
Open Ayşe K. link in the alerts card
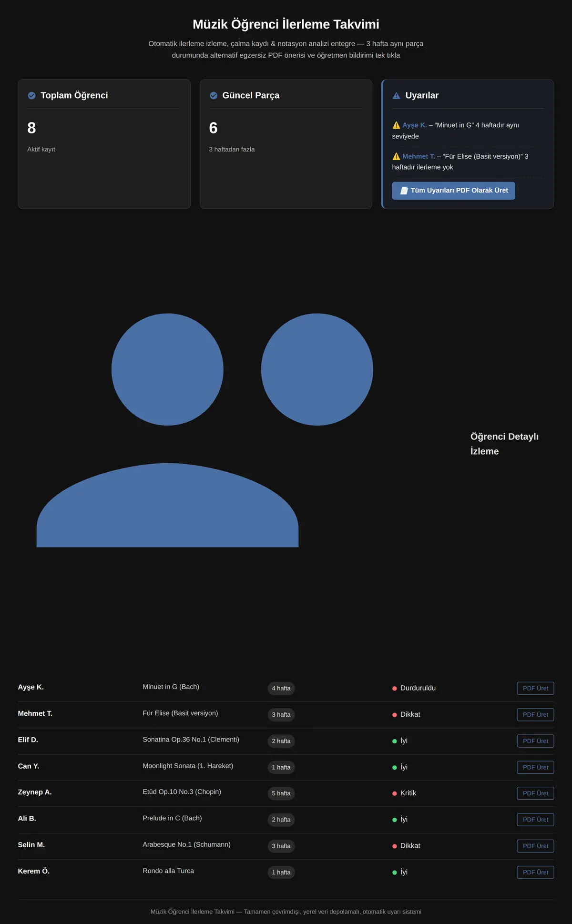[415, 125]
